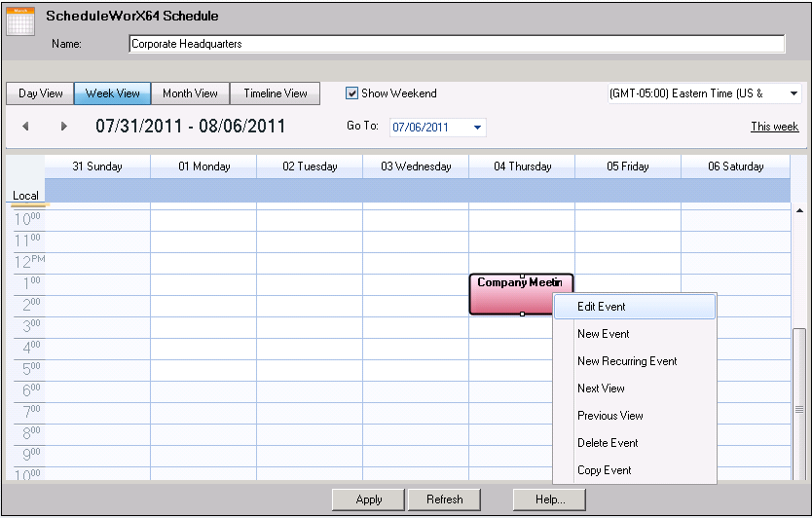
Task: Go to next week arrow
Action: tap(63, 126)
